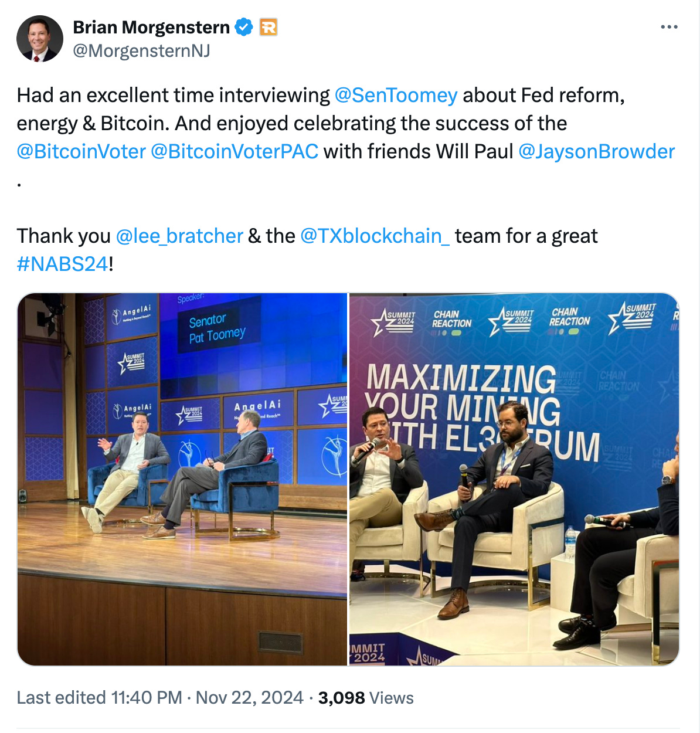Screen dimensions: 700x733
Task: Click the word Views beside the count
Action: coord(392,698)
